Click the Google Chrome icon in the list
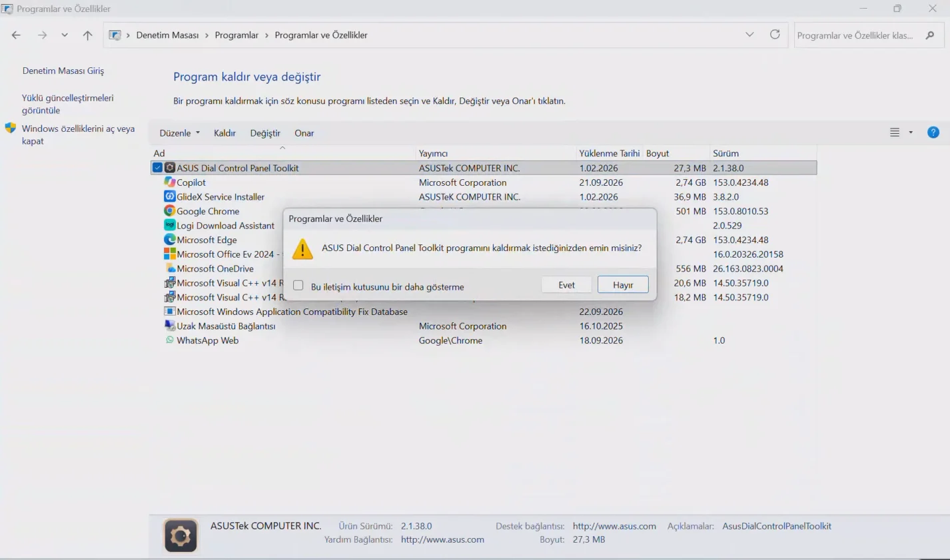The image size is (950, 560). pos(170,211)
